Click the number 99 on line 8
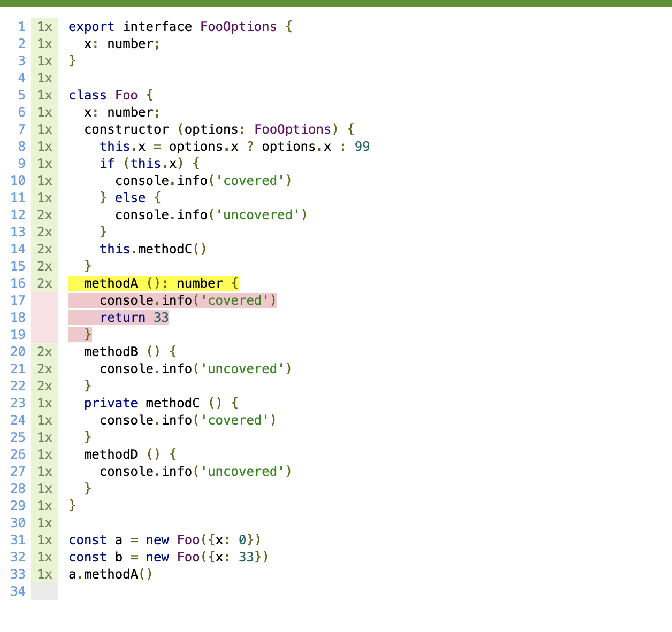 click(x=362, y=147)
